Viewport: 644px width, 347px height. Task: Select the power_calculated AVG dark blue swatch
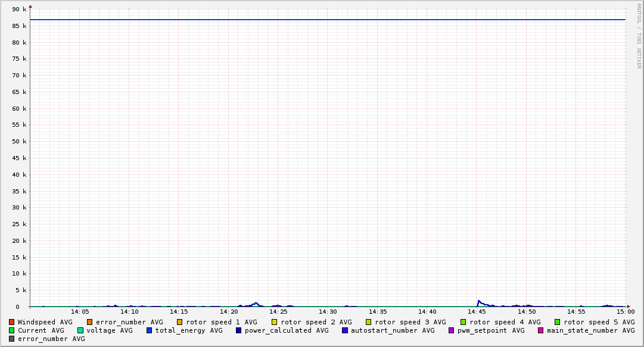point(239,330)
